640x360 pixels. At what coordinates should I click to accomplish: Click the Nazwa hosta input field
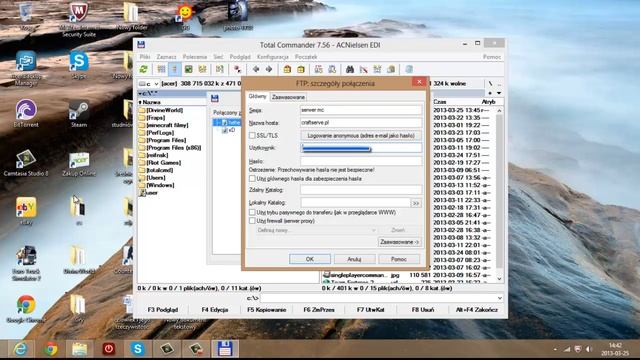tap(361, 122)
